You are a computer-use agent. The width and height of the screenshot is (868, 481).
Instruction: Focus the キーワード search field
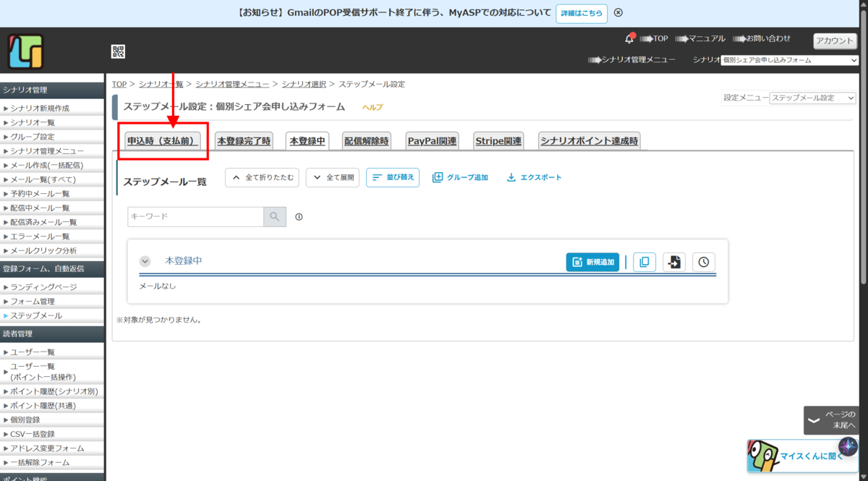point(195,216)
